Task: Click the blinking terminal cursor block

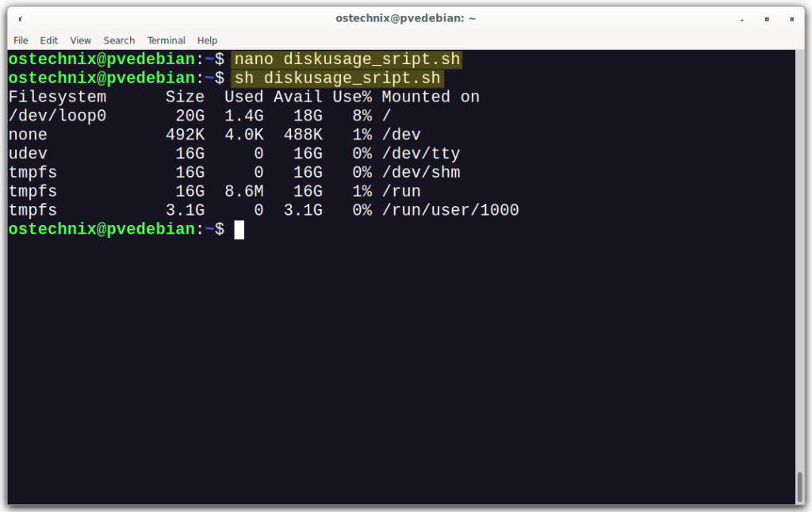Action: tap(239, 229)
